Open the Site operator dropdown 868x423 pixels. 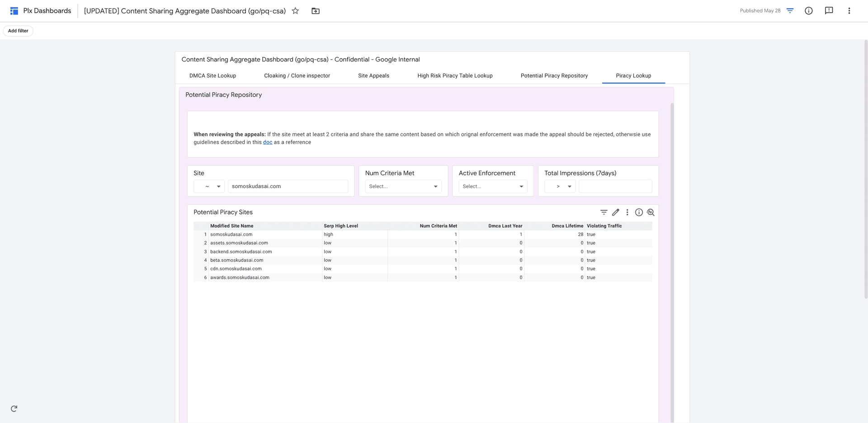(x=209, y=186)
